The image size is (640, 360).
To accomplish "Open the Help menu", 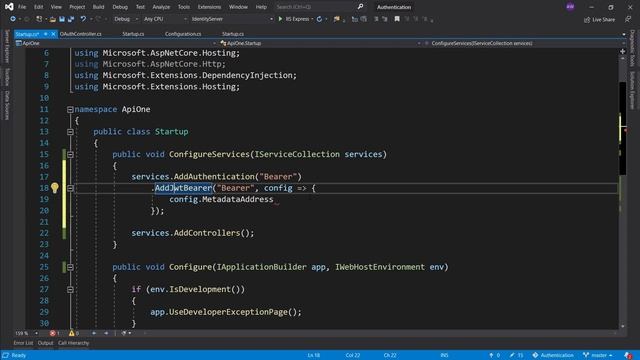I will [x=261, y=7].
